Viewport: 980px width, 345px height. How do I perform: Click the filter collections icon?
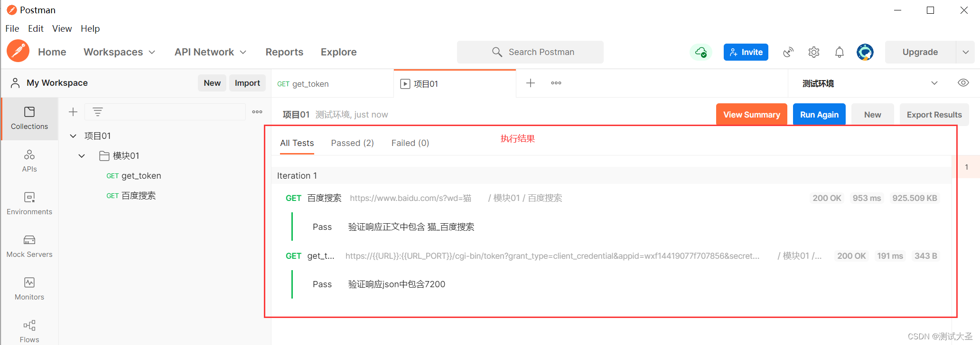(98, 112)
